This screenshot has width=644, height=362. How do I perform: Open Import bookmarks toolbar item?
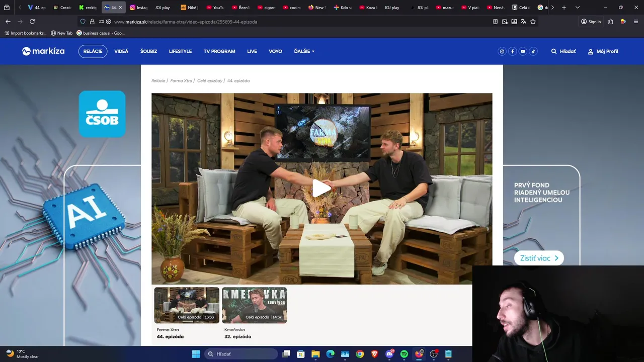[25, 33]
